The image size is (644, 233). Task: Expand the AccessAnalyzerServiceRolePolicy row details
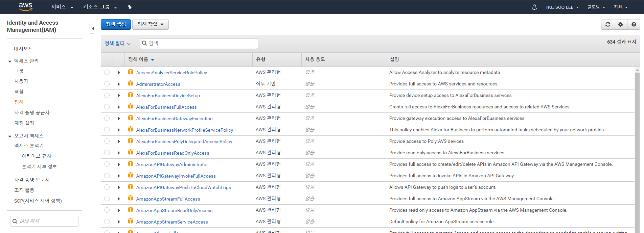coord(119,73)
